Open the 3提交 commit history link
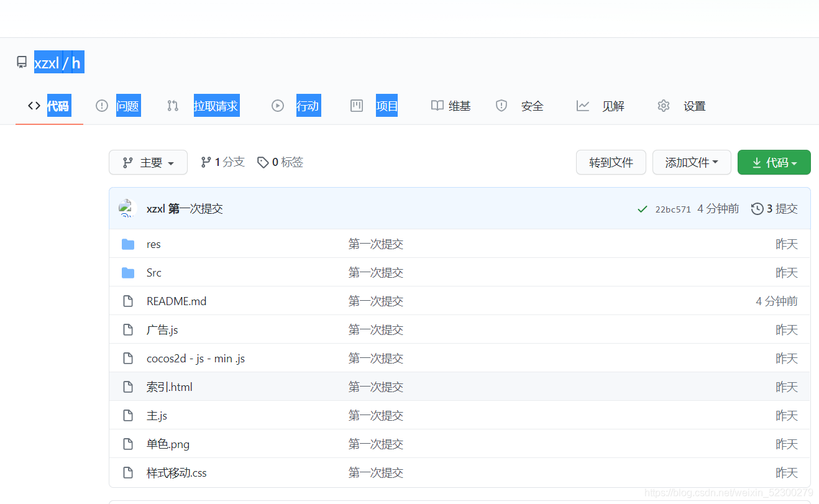Screen dimensions: 819x504 [x=774, y=209]
